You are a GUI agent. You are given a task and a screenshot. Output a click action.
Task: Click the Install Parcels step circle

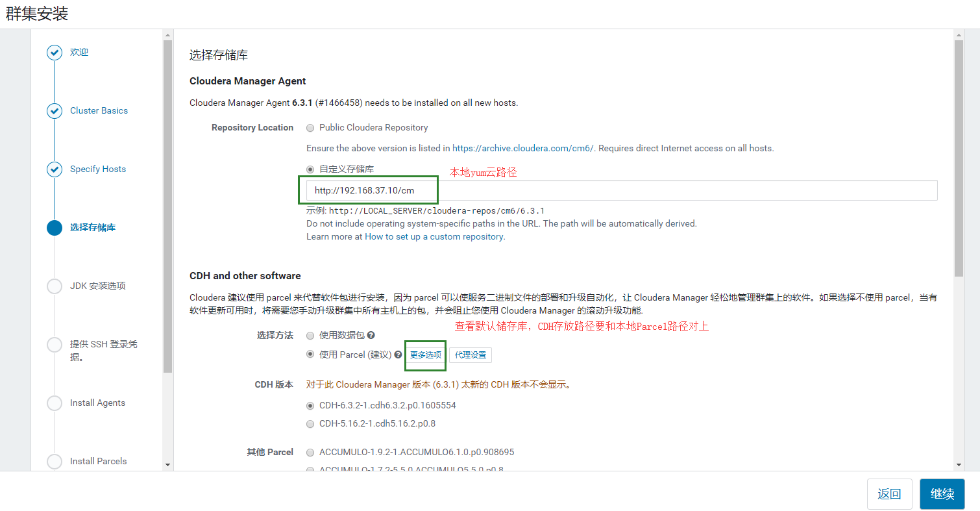coord(55,462)
